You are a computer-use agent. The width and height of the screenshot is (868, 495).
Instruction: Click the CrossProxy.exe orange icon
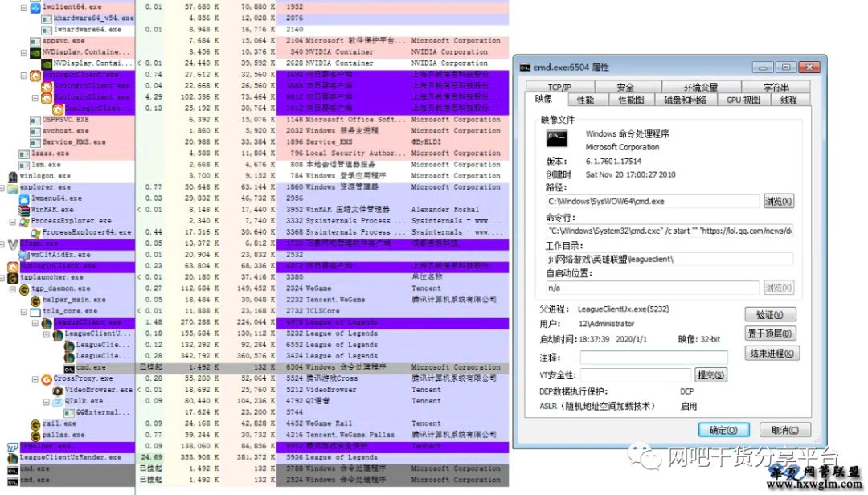click(47, 379)
